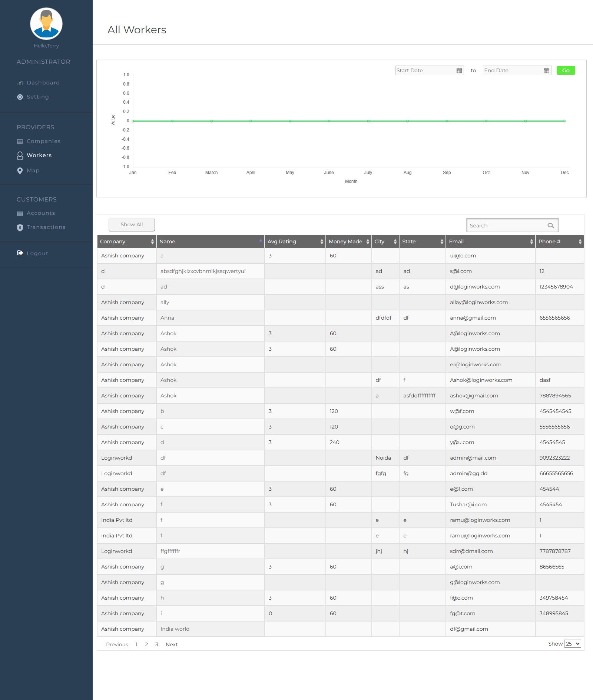The image size is (593, 700).
Task: Open the End Date calendar icon
Action: [x=547, y=71]
